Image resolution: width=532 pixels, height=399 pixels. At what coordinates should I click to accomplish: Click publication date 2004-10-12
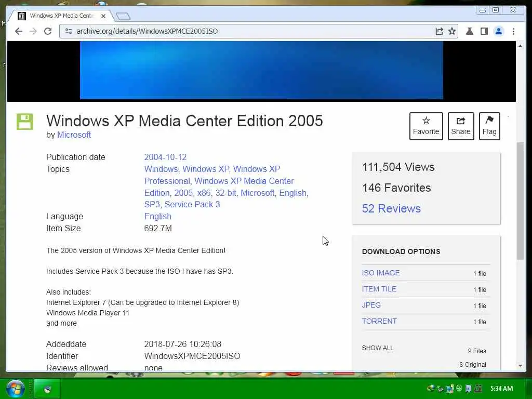tap(165, 157)
